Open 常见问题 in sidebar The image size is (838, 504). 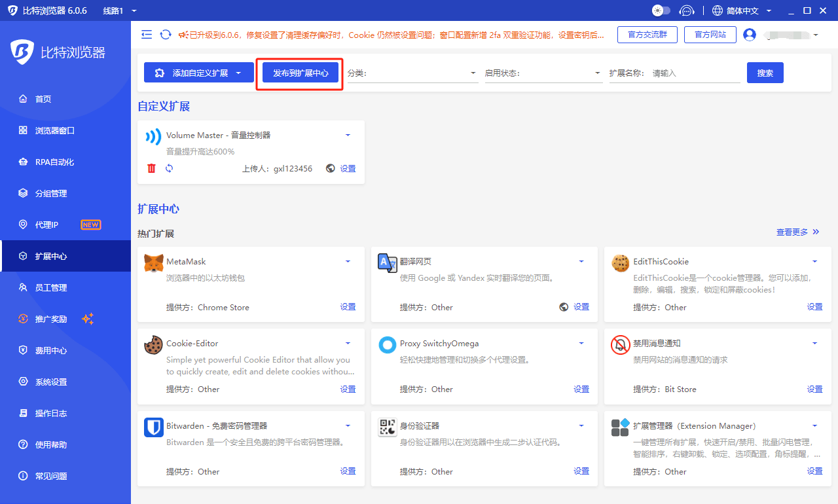(x=65, y=476)
